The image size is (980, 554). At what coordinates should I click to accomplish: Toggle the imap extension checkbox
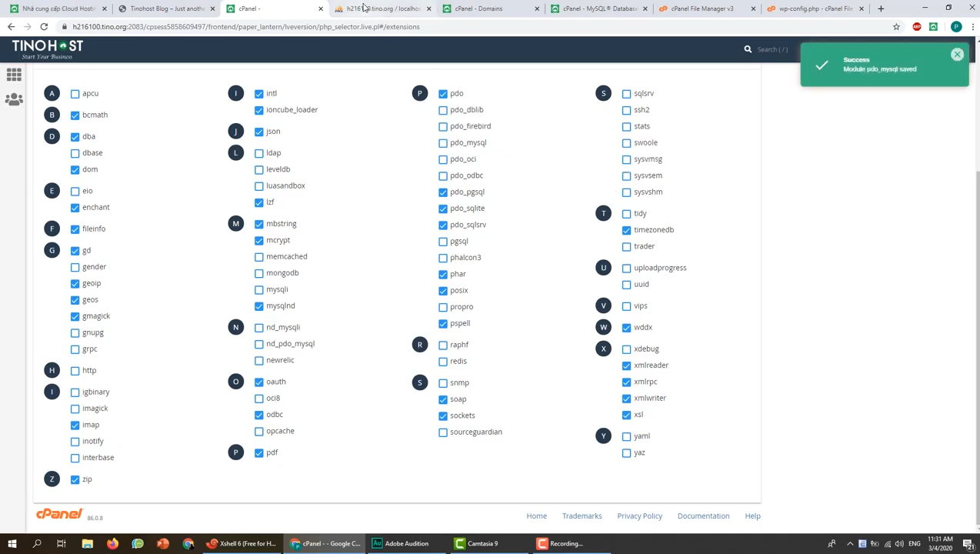coord(75,426)
